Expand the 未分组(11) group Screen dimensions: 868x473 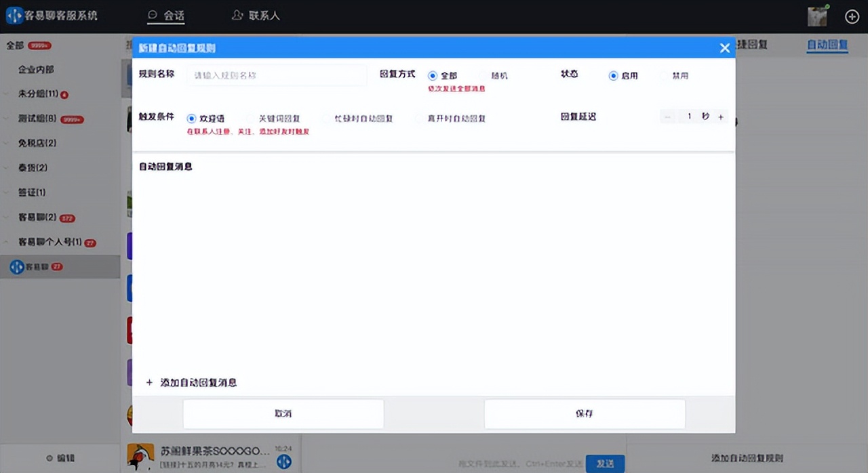click(7, 94)
